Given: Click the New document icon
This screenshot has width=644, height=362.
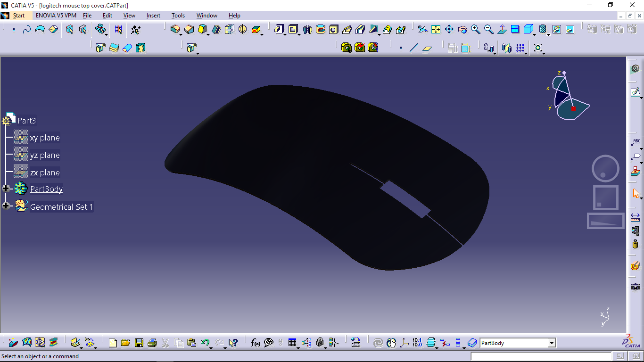Looking at the screenshot, I should coord(113,343).
